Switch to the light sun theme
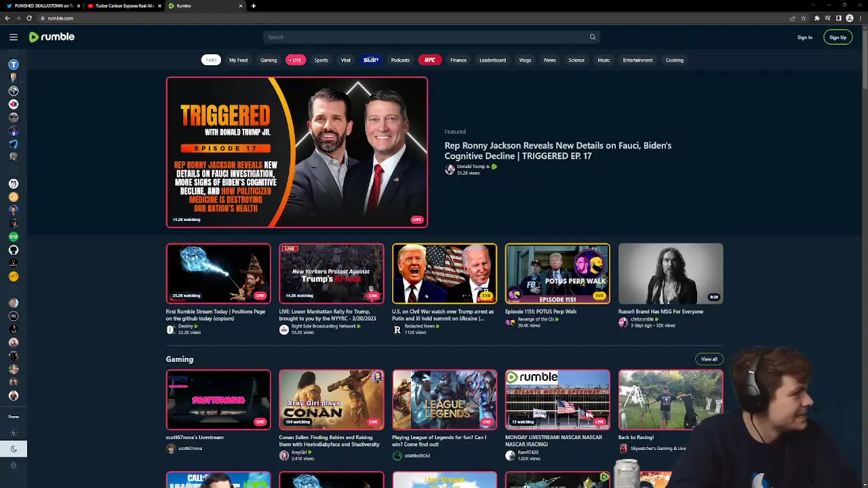 click(x=14, y=465)
